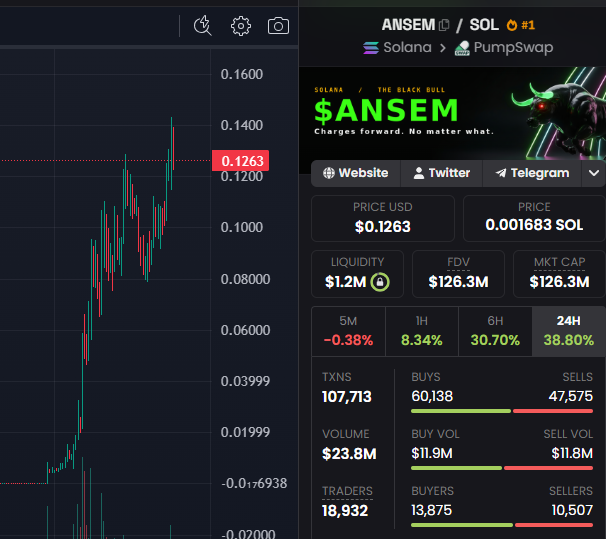Click the PumpSwap DEX logo
This screenshot has height=539, width=606.
coord(462,48)
